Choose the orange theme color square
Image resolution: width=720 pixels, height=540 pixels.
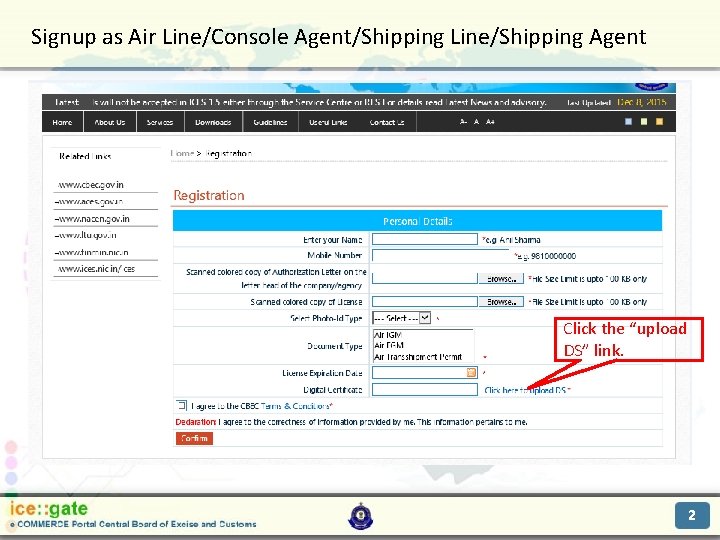[x=659, y=122]
